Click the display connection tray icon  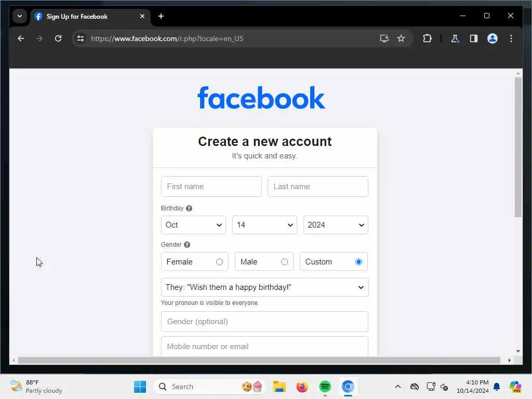tap(431, 387)
